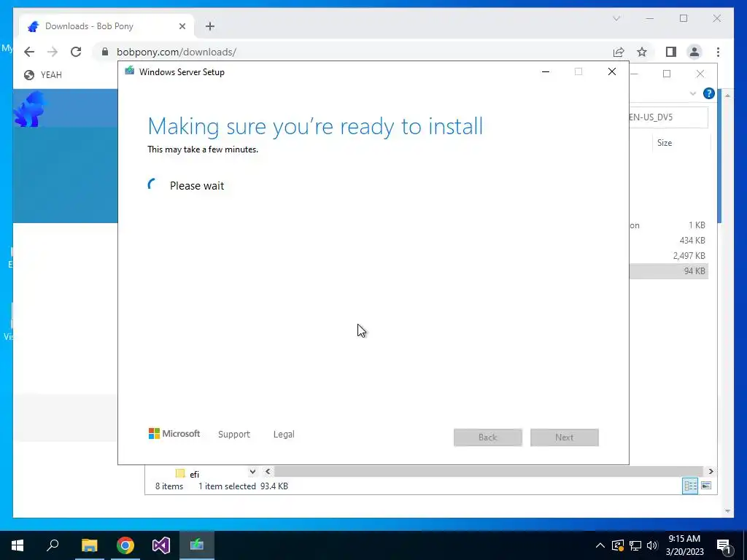Viewport: 747px width, 560px height.
Task: Click the security warning tray icon
Action: coord(617,545)
